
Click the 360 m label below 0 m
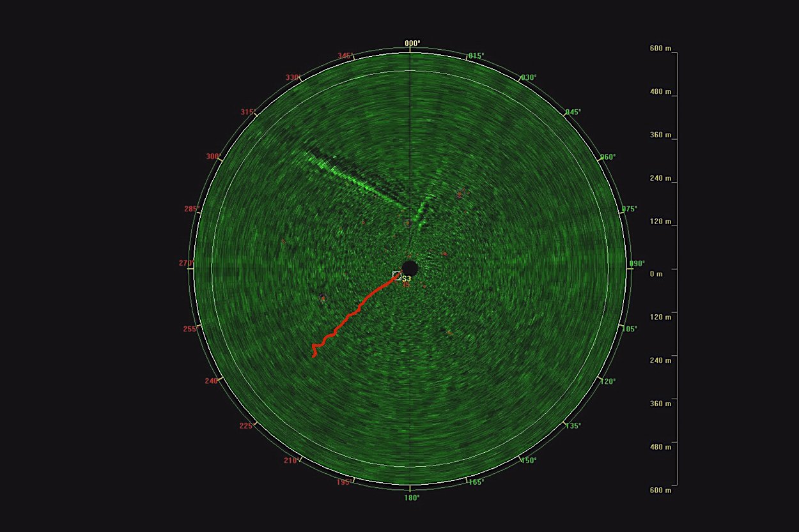pyautogui.click(x=660, y=403)
